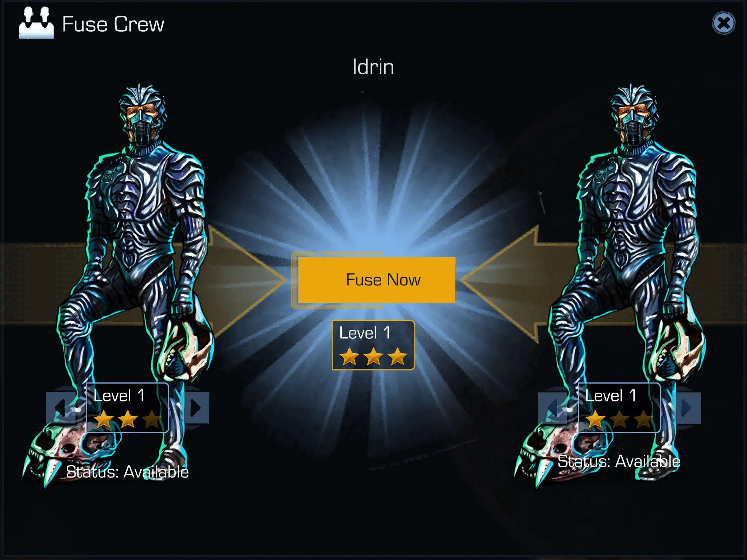Open the right crew Level 1 info box
747x560 pixels.
(x=619, y=408)
